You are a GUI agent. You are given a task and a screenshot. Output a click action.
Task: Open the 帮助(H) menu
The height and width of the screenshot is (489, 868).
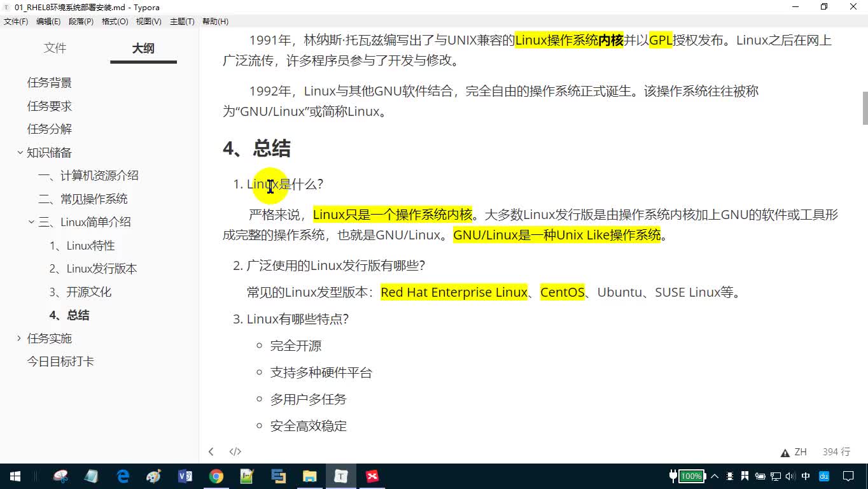tap(215, 21)
